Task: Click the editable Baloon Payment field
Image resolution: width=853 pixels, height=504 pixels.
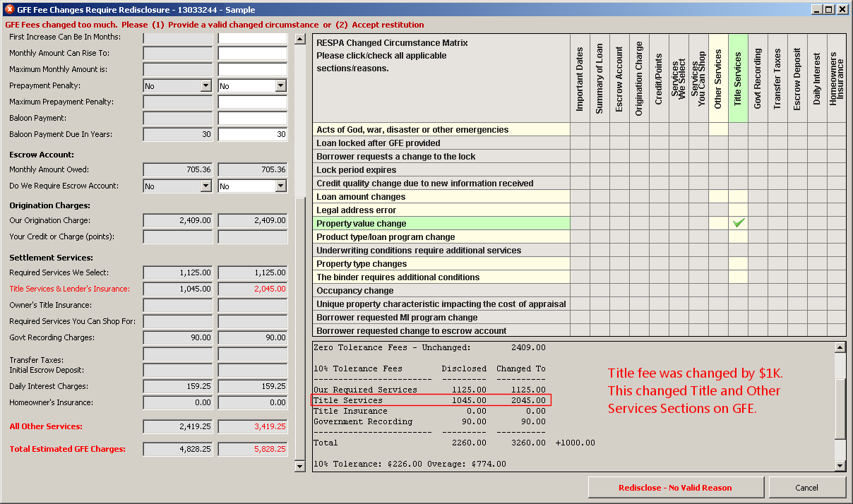Action: tap(252, 119)
